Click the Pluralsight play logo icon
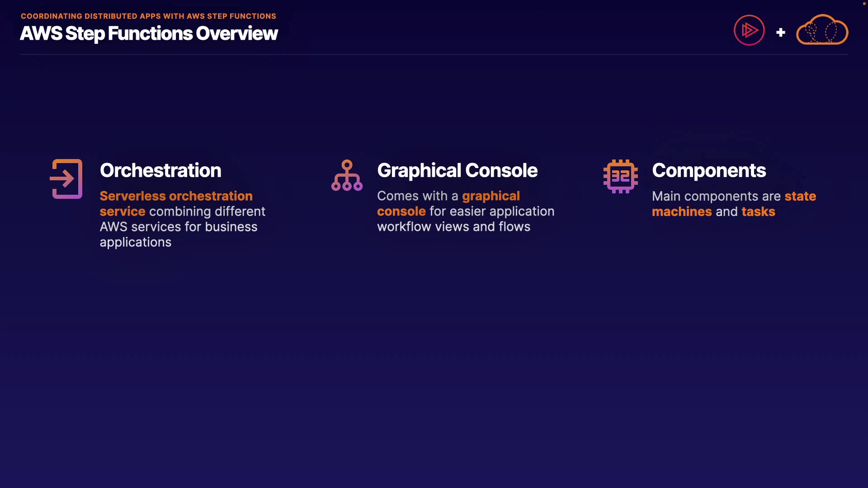The width and height of the screenshot is (868, 488). tap(749, 30)
